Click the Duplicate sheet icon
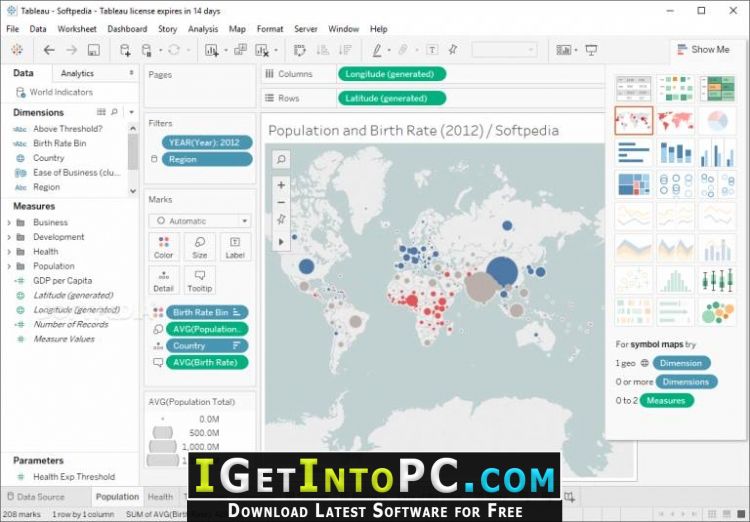The height and width of the screenshot is (522, 750). pos(240,50)
